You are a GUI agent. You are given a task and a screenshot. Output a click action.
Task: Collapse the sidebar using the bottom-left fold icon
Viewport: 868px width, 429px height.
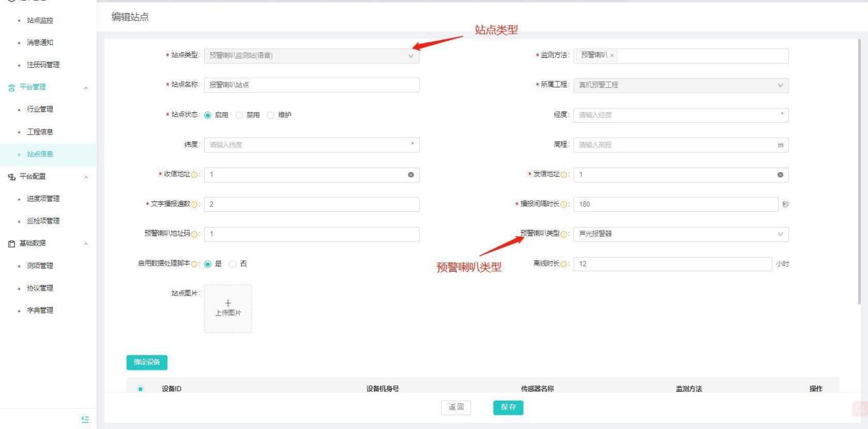click(x=84, y=419)
